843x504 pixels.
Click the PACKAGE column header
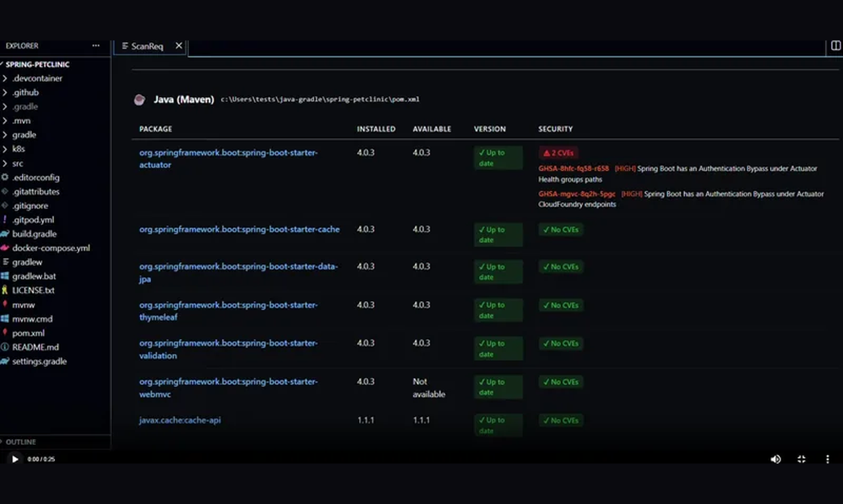pos(155,129)
